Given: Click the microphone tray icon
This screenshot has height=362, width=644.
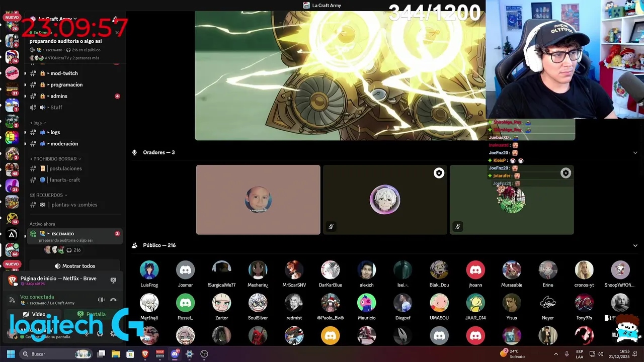Looking at the screenshot, I should click(567, 354).
